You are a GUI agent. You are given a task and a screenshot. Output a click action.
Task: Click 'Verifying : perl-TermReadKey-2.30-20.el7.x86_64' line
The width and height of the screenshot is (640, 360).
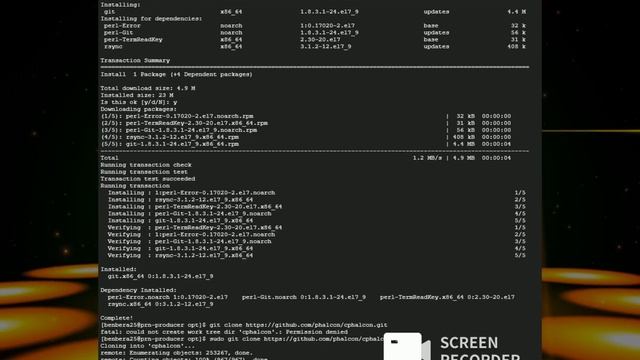195,227
